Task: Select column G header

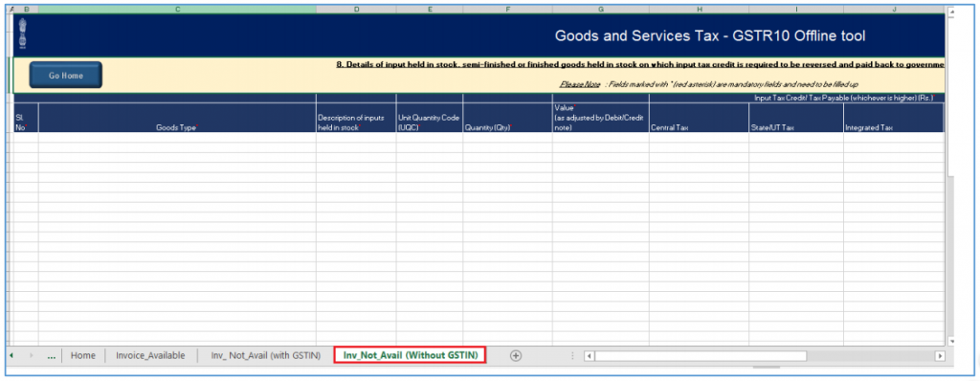Action: point(601,10)
